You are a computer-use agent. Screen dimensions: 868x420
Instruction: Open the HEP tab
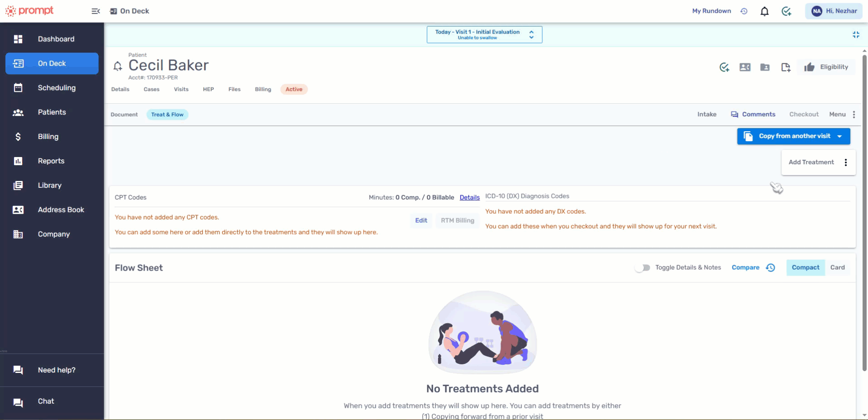(208, 89)
